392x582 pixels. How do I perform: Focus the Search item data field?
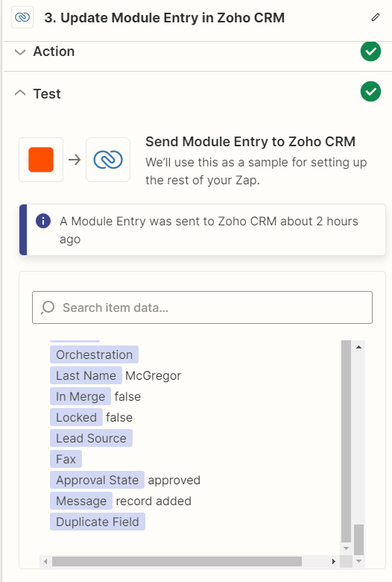click(x=202, y=307)
